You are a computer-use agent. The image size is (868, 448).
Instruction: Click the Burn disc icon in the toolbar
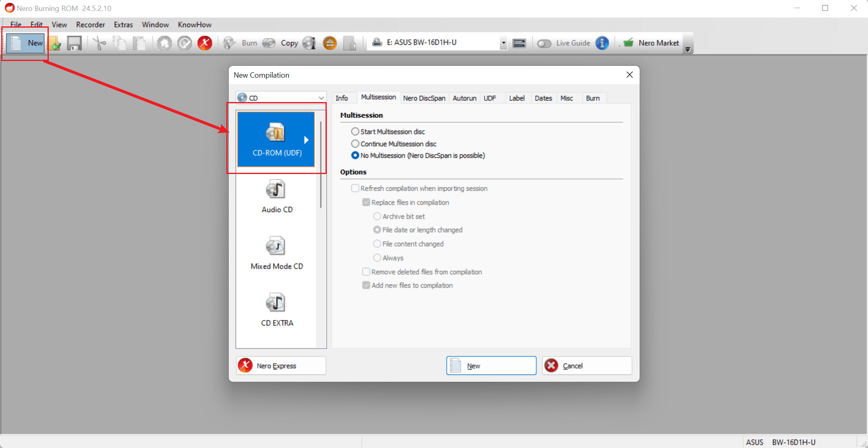click(x=230, y=43)
